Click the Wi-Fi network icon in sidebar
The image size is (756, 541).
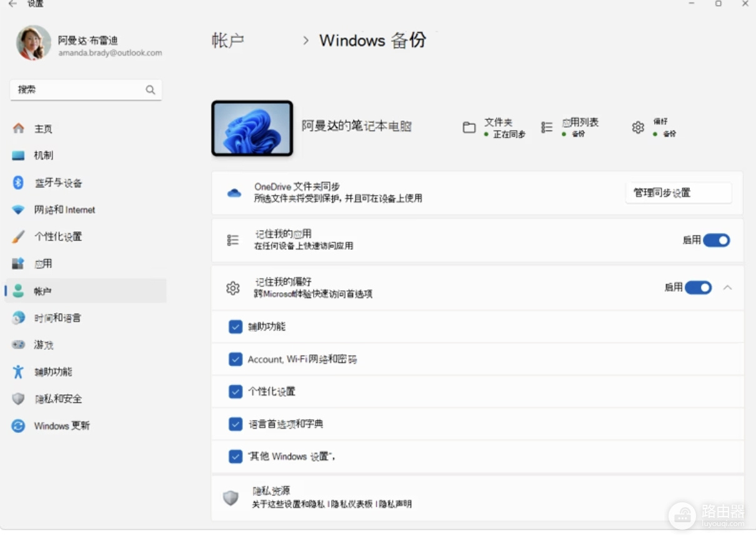click(19, 210)
